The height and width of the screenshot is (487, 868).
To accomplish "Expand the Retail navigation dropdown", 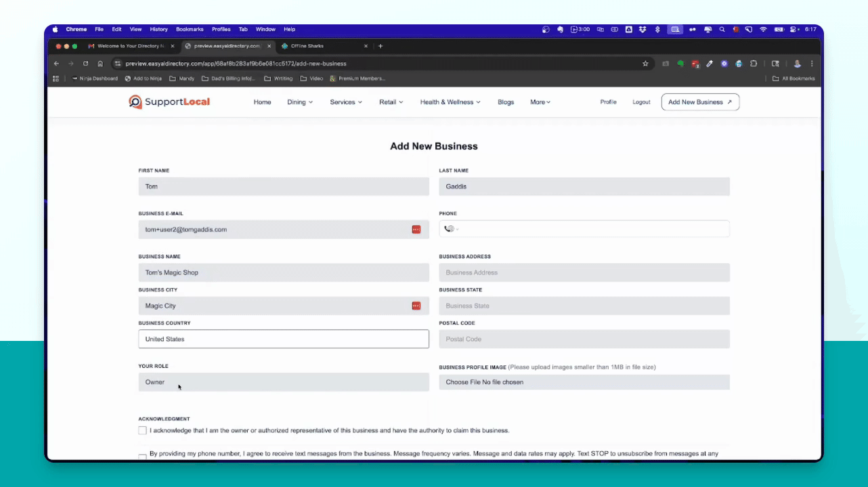I will point(391,102).
